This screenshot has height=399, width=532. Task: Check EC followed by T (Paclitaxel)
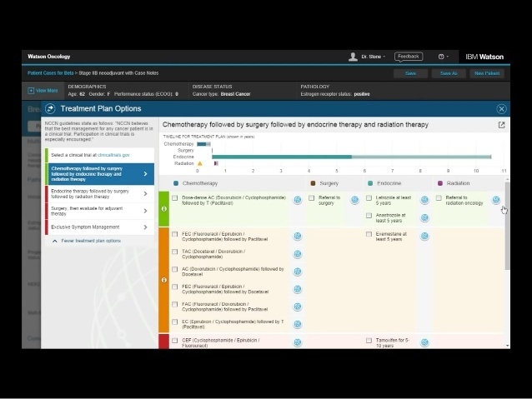[x=175, y=322]
